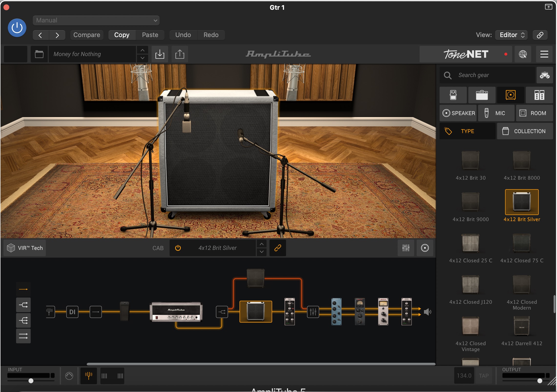
Task: Open the View Editor dropdown
Action: [511, 35]
